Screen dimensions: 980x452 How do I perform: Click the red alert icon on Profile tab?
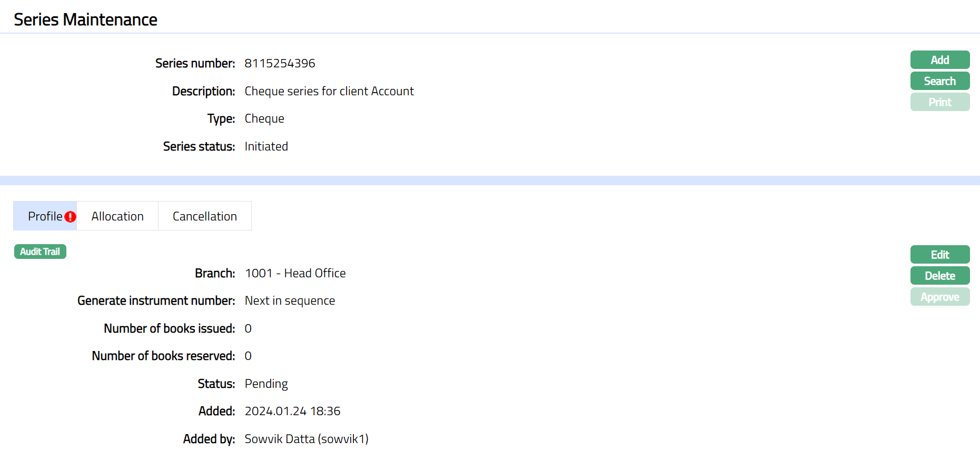(x=71, y=217)
